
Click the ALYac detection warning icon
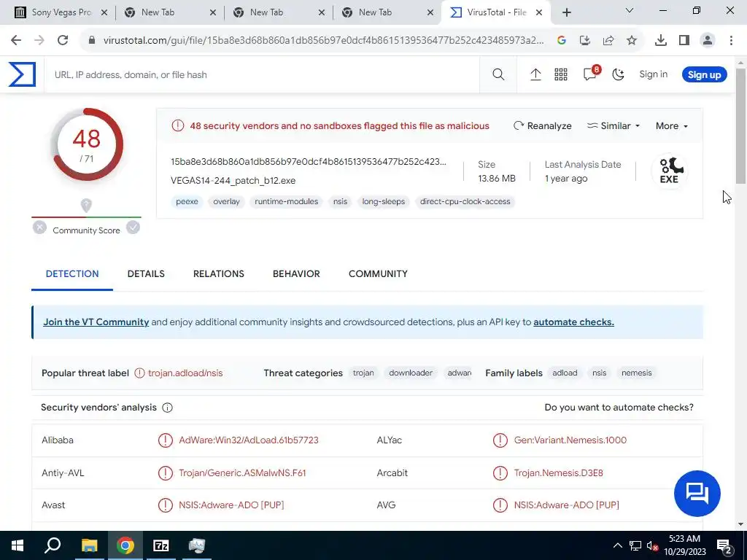500,440
